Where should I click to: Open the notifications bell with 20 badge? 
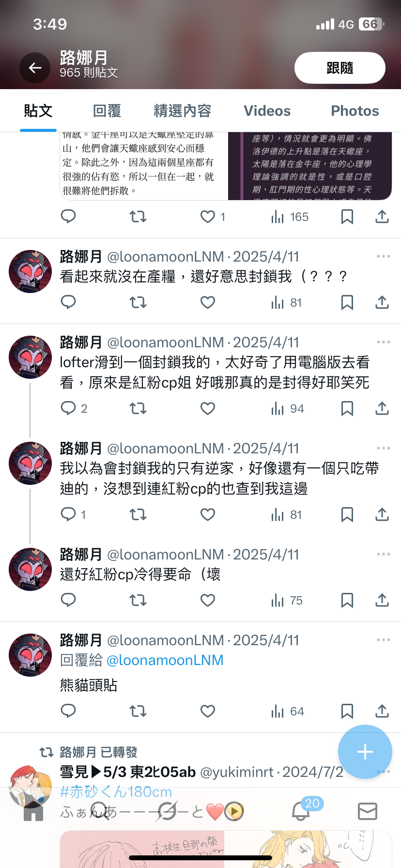[301, 811]
